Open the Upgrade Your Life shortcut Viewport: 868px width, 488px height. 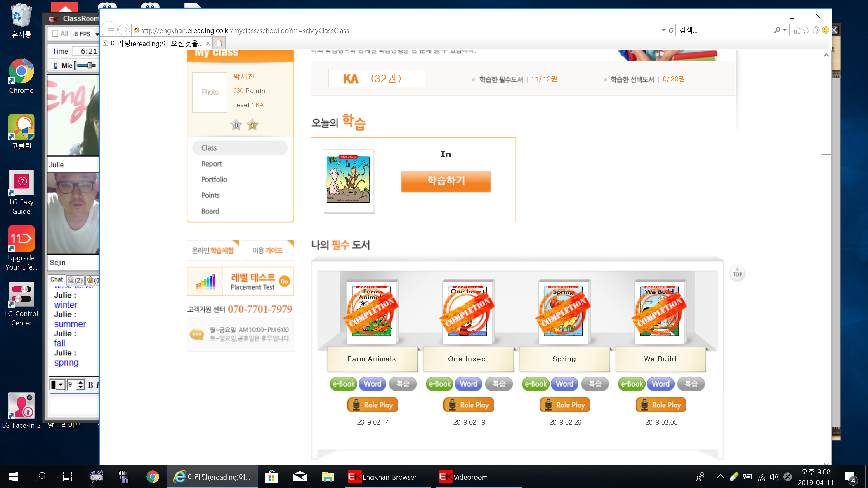(21, 248)
